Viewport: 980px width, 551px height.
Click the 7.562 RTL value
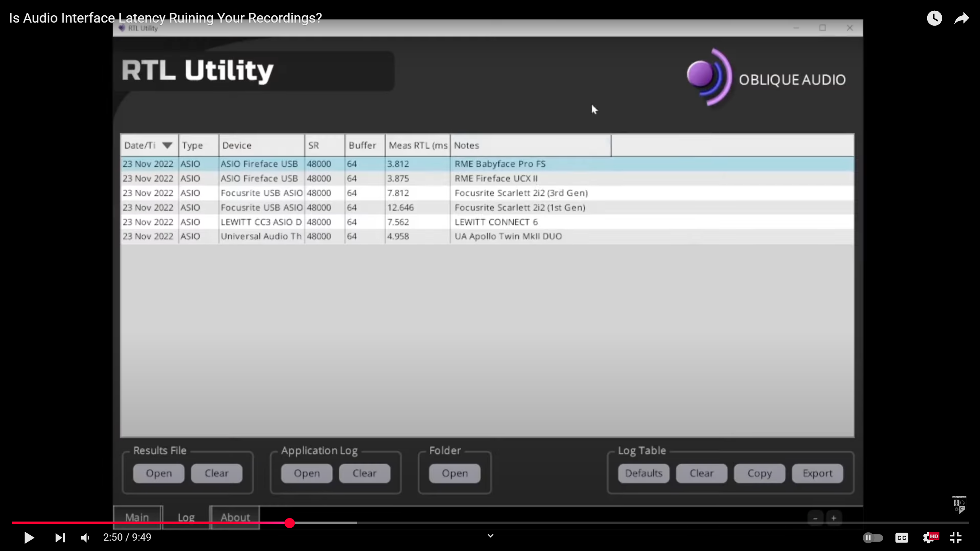coord(398,222)
